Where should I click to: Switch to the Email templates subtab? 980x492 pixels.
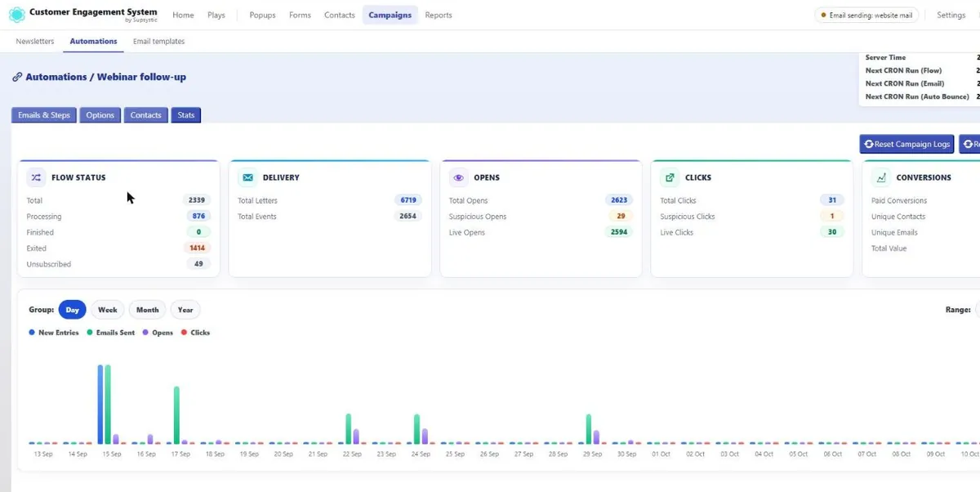coord(158,41)
